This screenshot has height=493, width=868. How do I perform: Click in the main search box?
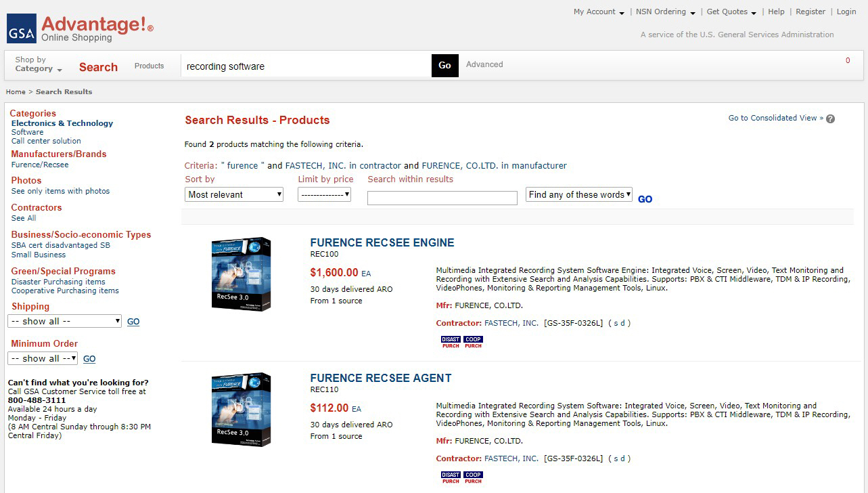pyautogui.click(x=306, y=66)
